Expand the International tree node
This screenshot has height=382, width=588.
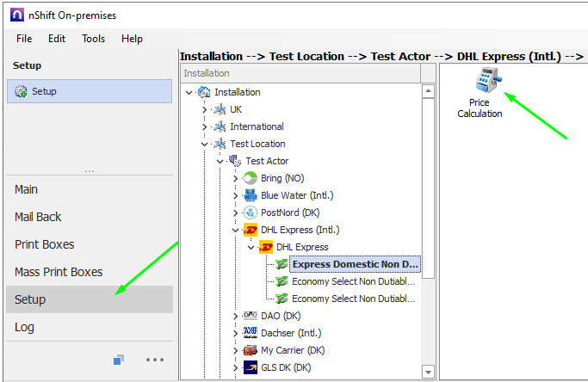(x=205, y=126)
